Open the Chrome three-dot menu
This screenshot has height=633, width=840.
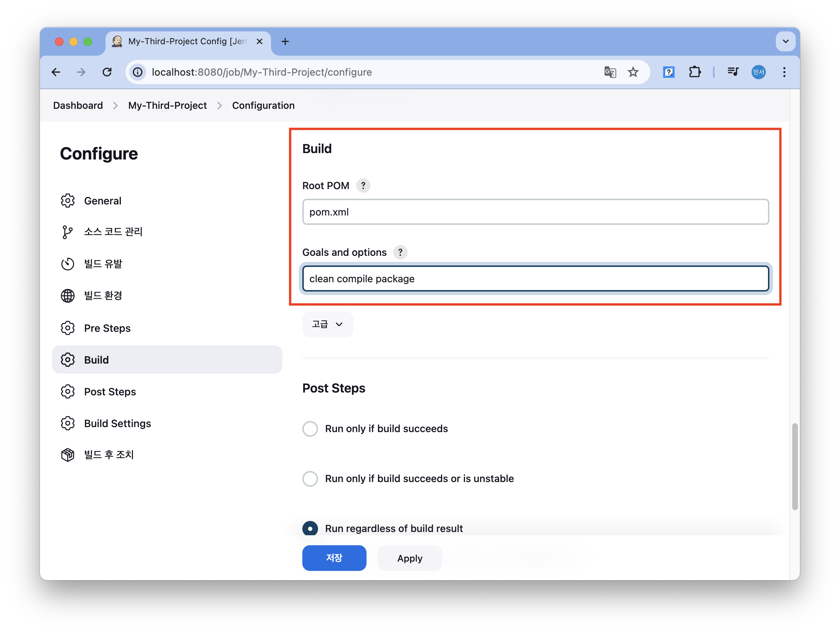(x=784, y=72)
